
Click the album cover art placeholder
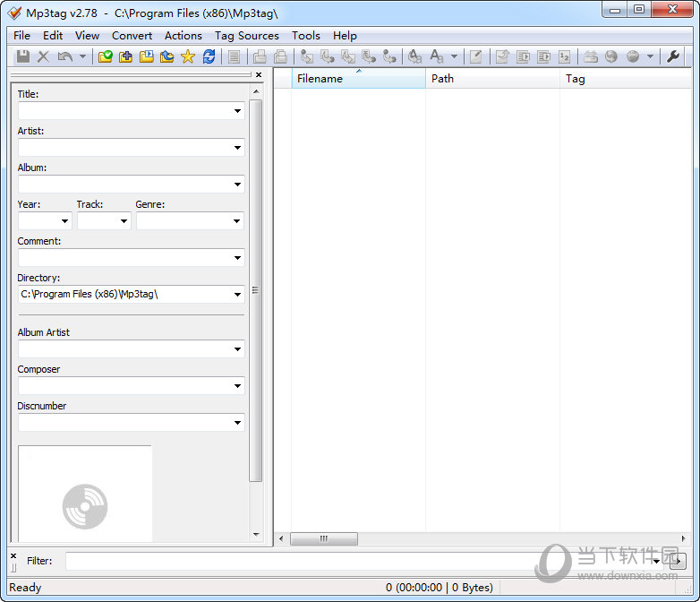coord(85,494)
